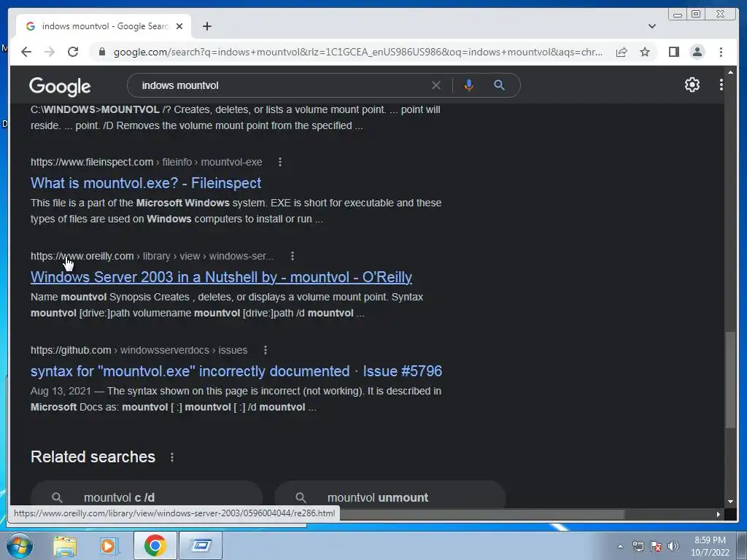Open options for the fileinspect.com result
The image size is (747, 560).
279,162
